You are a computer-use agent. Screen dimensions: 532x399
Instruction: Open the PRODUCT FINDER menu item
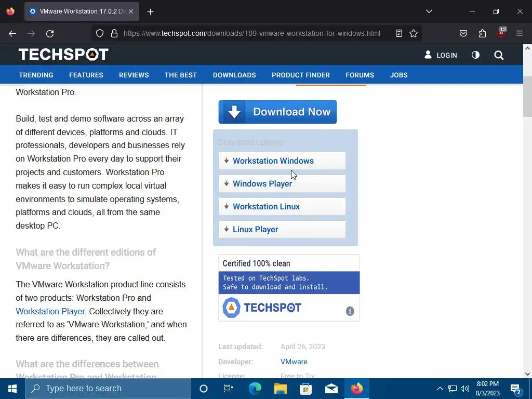tap(301, 75)
